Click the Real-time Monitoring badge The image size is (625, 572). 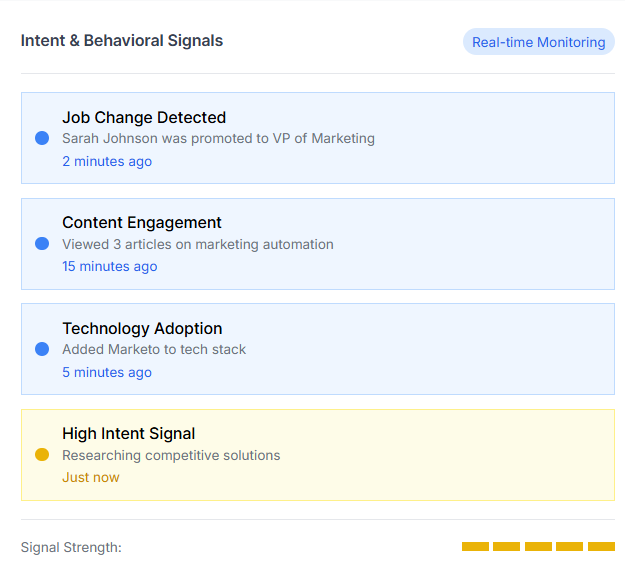539,42
